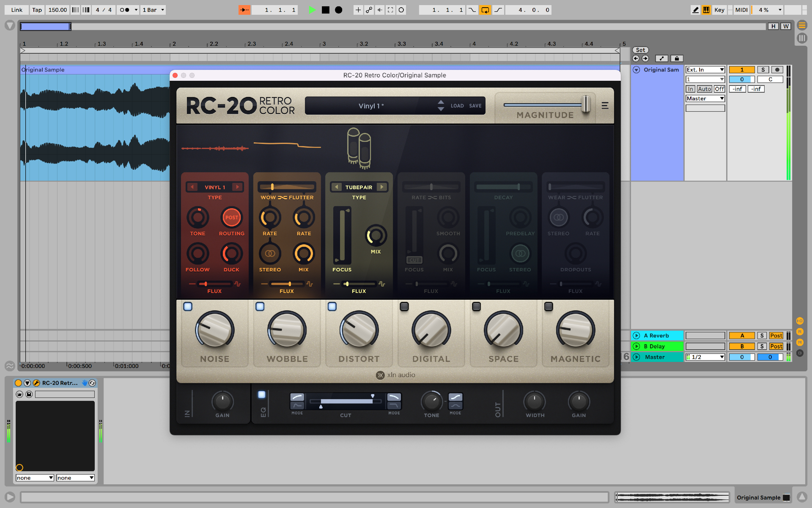Open the 1 Bar quantization dropdown

[x=153, y=10]
